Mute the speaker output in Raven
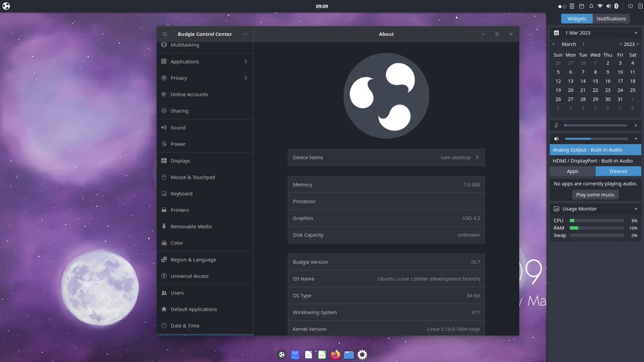The height and width of the screenshot is (362, 644). 557,139
